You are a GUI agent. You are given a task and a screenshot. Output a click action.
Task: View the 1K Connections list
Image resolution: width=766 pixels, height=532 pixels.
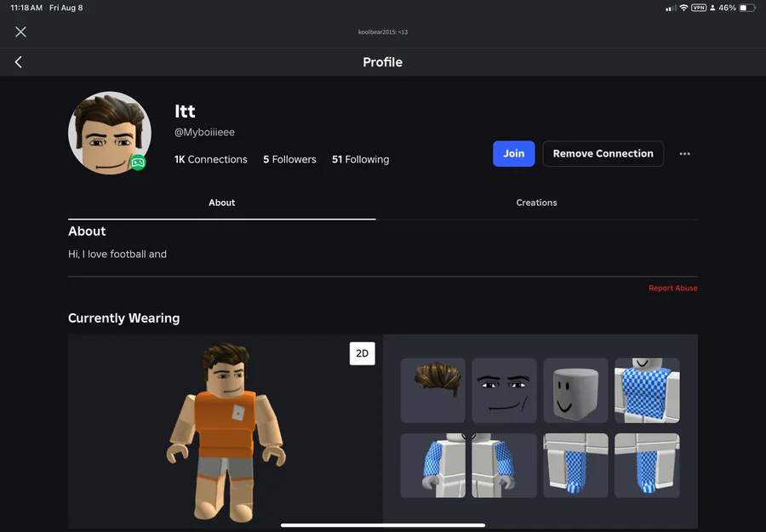pyautogui.click(x=210, y=159)
